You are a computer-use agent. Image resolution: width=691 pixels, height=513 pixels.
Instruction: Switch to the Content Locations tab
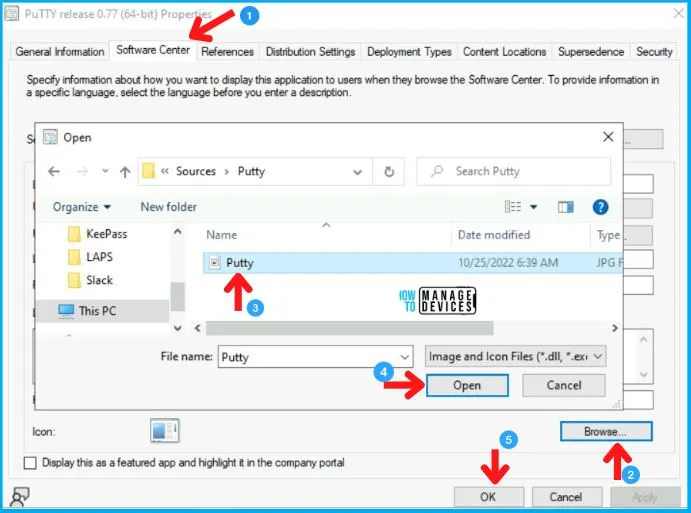(504, 52)
